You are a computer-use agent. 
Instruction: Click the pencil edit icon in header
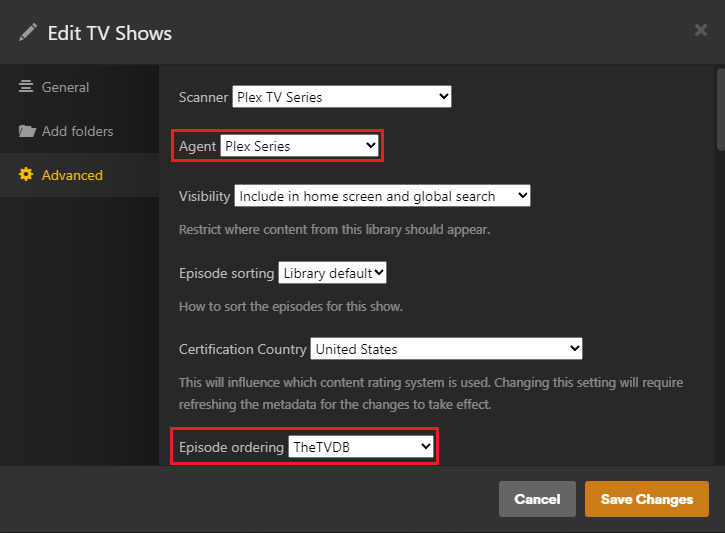(28, 33)
